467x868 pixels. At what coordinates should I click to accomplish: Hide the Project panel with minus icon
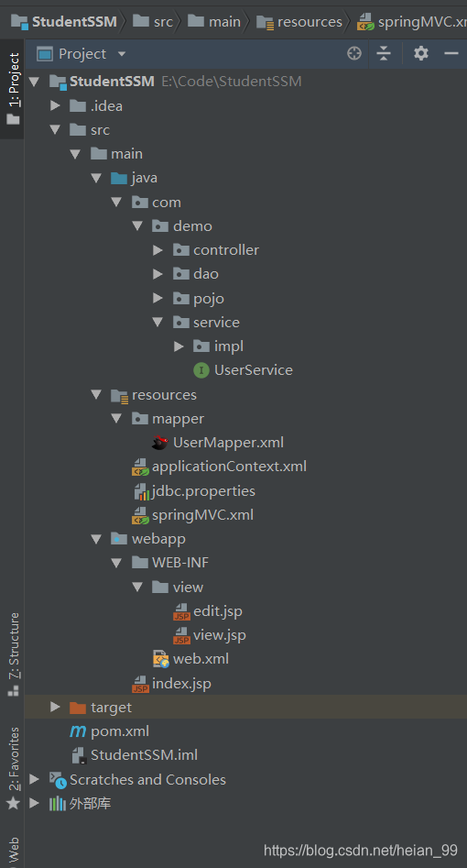click(x=451, y=53)
